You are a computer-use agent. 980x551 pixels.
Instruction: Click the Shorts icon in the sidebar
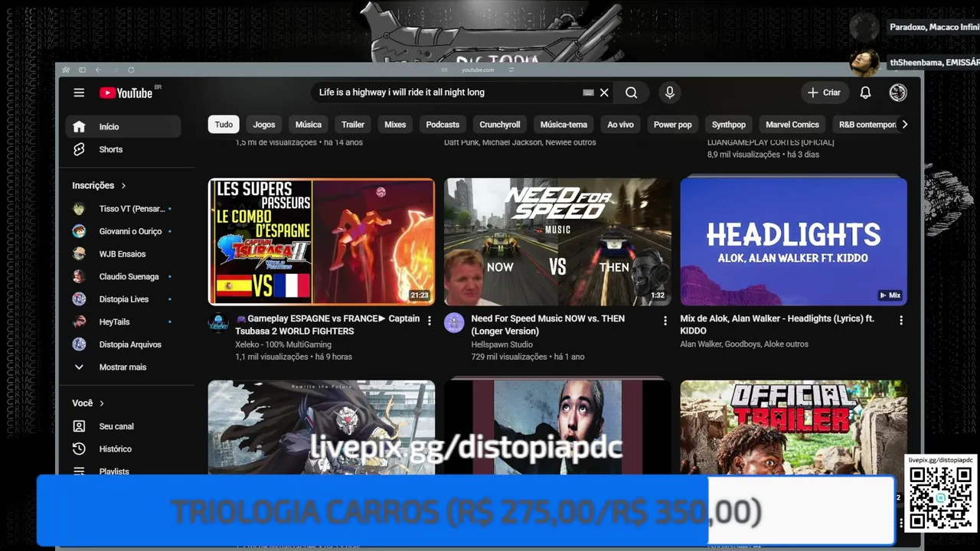click(79, 149)
